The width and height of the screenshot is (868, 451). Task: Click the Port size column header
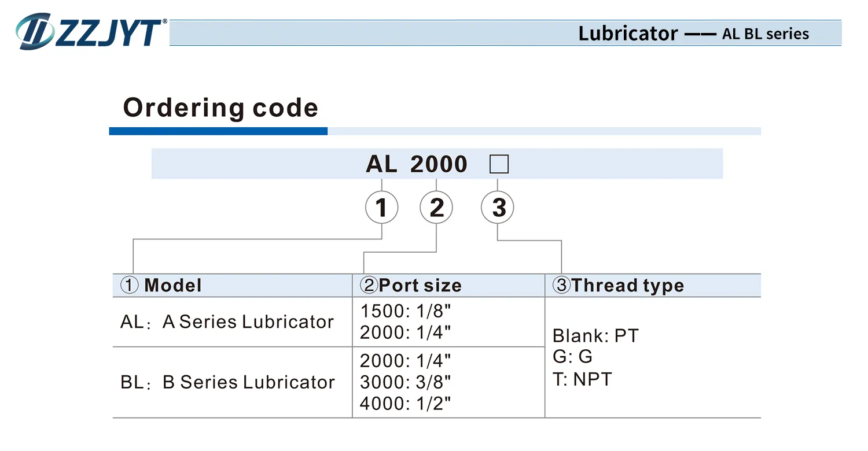(411, 285)
